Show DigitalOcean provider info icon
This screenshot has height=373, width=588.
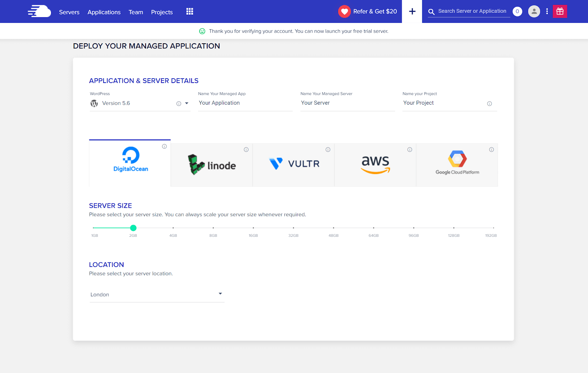164,146
